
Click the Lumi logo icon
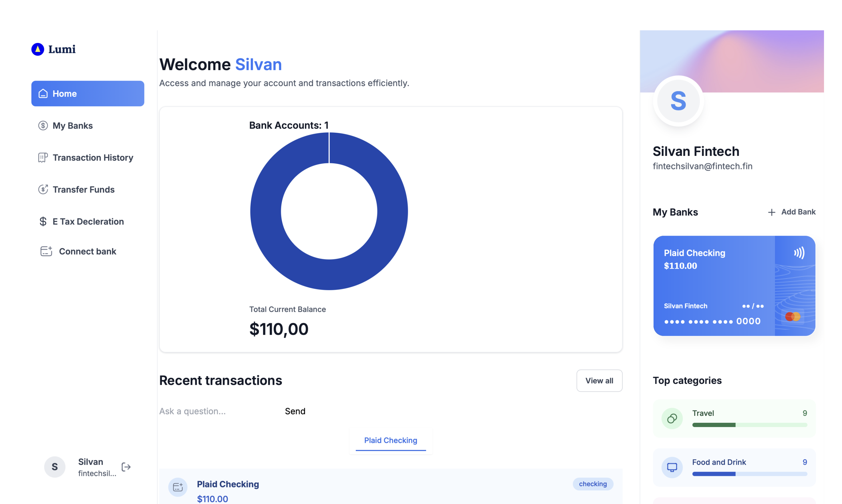(38, 49)
